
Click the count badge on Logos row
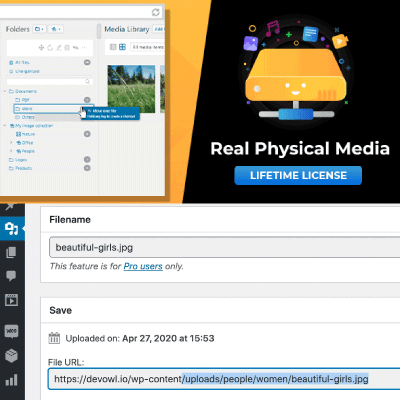(87, 159)
